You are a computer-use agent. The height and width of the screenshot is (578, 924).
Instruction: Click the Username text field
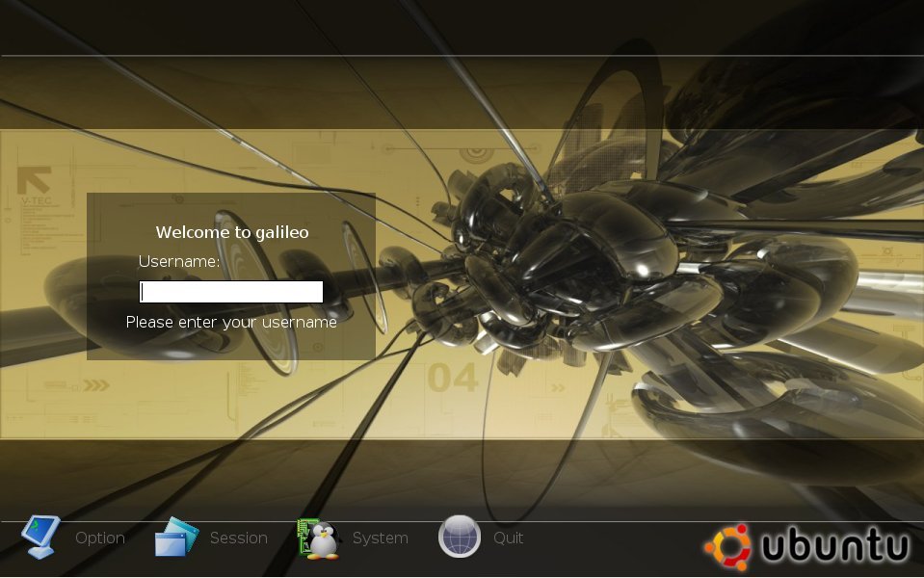[x=231, y=292]
